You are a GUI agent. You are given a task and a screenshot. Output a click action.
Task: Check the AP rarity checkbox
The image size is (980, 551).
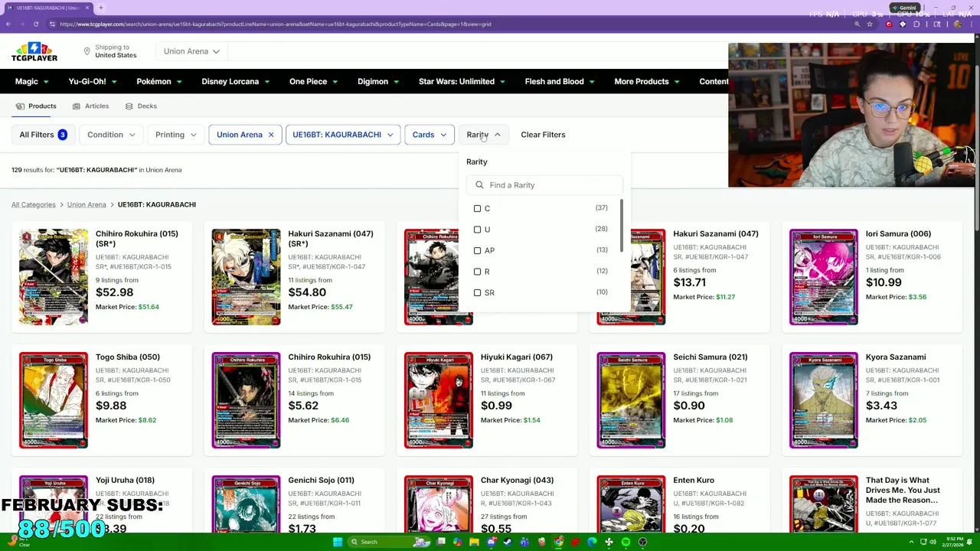pyautogui.click(x=477, y=250)
